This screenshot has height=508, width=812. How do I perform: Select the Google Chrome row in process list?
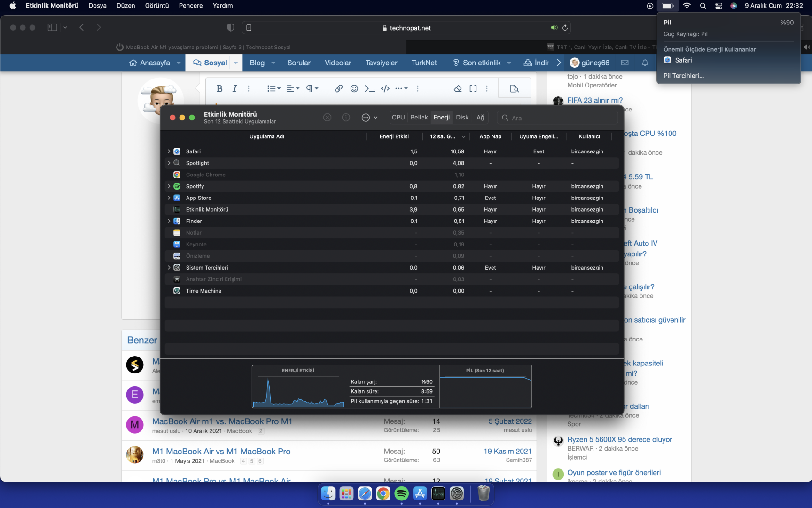(392, 175)
